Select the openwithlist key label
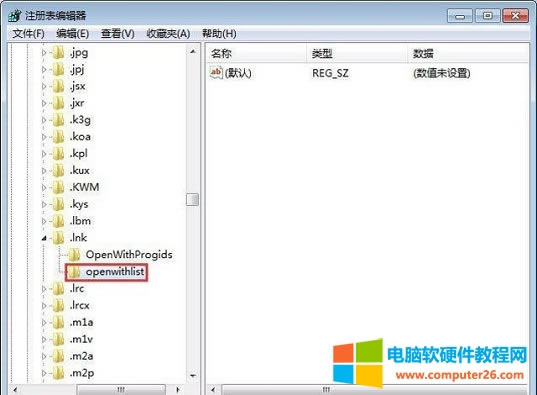The width and height of the screenshot is (537, 395). pyautogui.click(x=115, y=272)
